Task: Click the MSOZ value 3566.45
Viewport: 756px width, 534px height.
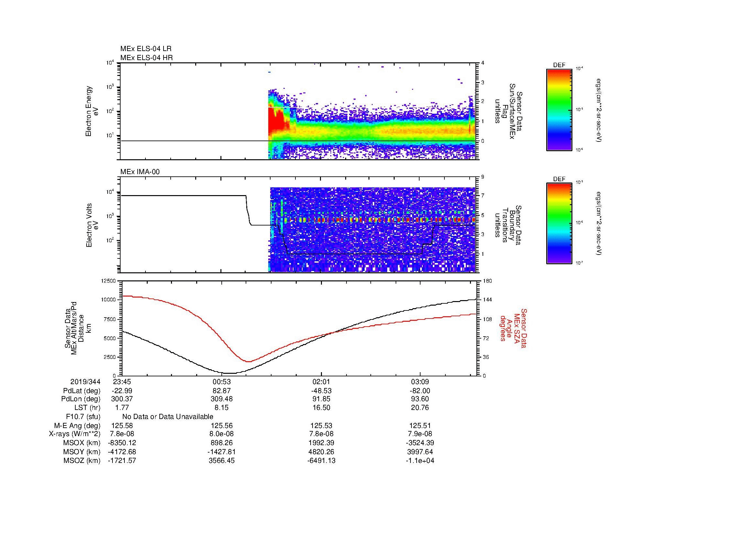Action: pos(221,461)
